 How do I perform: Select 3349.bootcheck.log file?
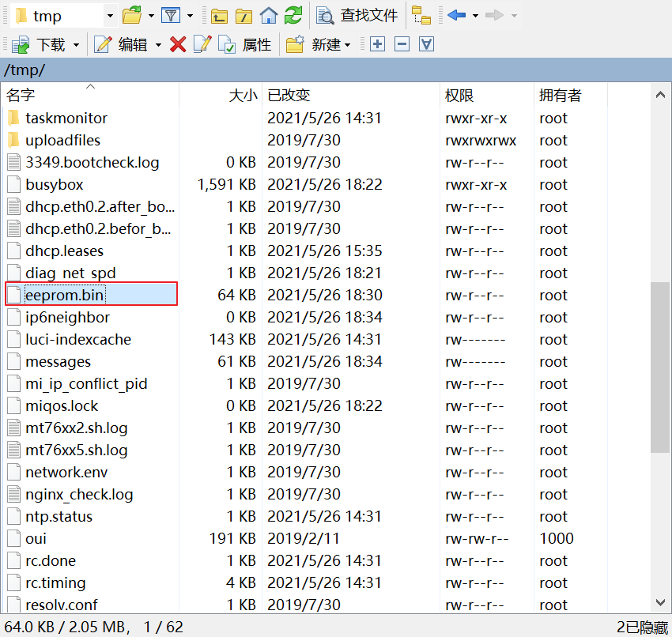pyautogui.click(x=92, y=162)
